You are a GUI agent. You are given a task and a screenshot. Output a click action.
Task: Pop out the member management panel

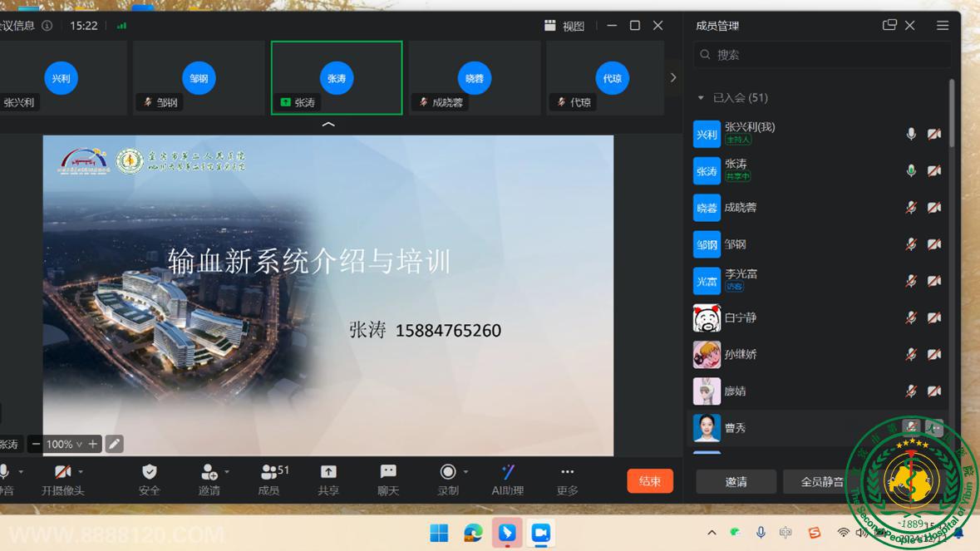889,26
